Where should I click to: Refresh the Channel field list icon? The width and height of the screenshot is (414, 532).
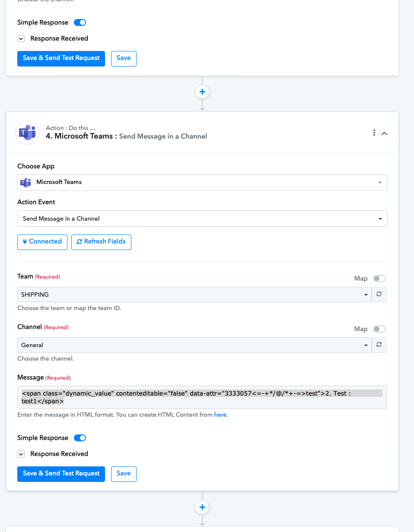click(379, 345)
